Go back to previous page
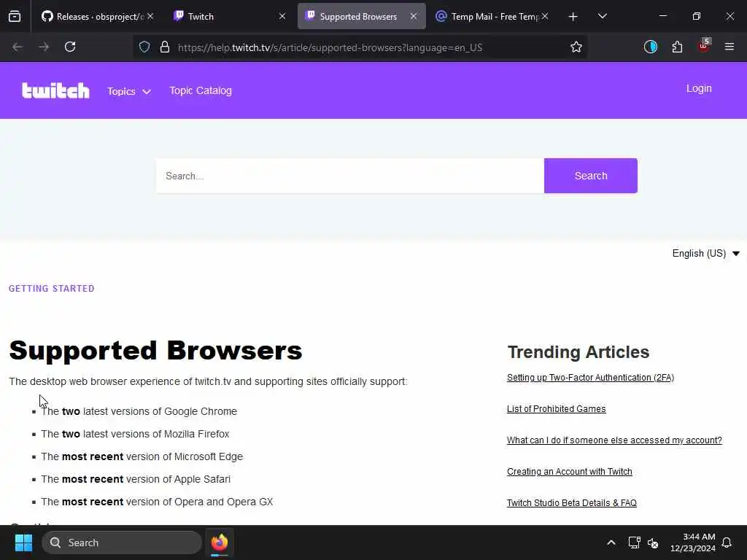The width and height of the screenshot is (747, 560). 18,47
